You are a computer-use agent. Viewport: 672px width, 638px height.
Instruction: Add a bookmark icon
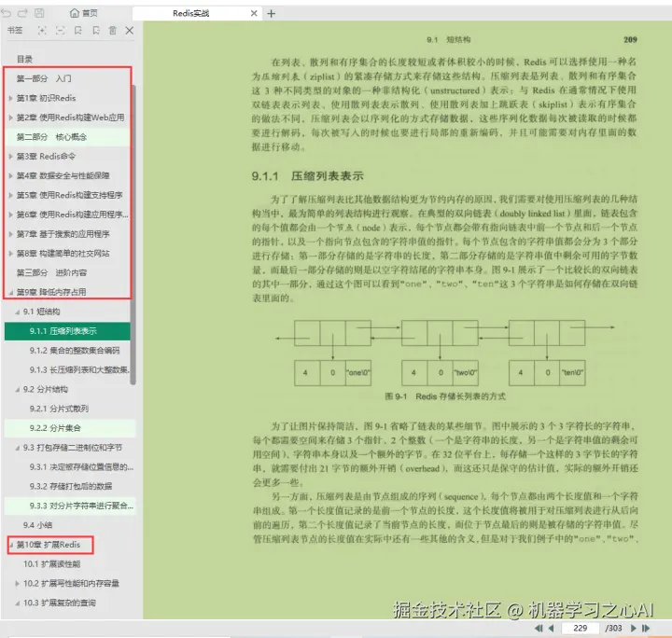coord(78,31)
